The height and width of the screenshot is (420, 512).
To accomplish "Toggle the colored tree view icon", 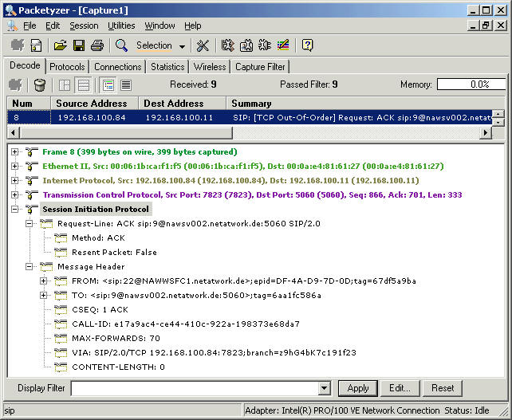I will pyautogui.click(x=108, y=85).
